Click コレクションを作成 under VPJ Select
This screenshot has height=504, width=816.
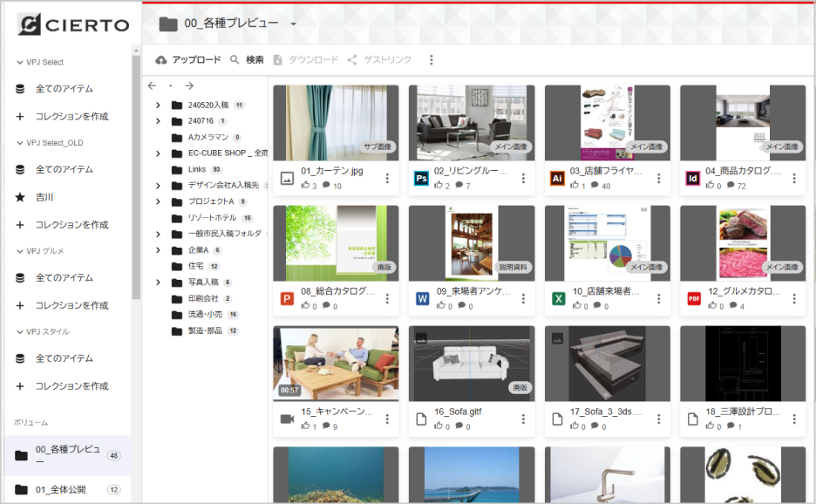click(x=71, y=116)
